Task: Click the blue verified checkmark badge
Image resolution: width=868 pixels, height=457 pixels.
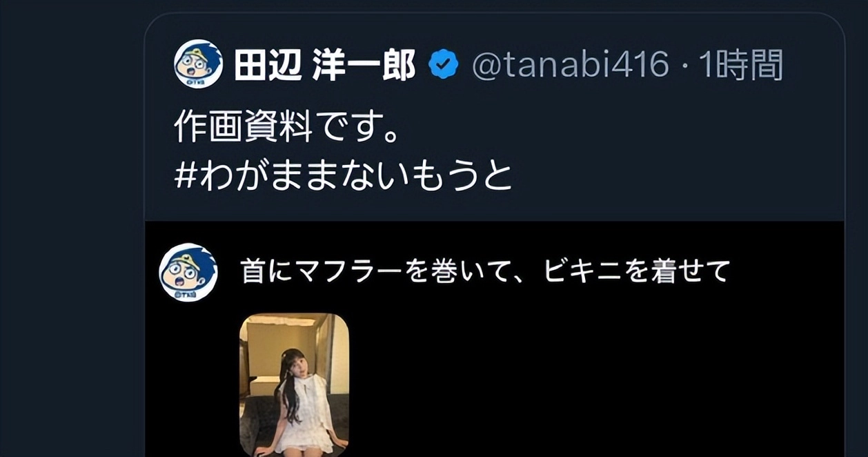Action: click(444, 66)
